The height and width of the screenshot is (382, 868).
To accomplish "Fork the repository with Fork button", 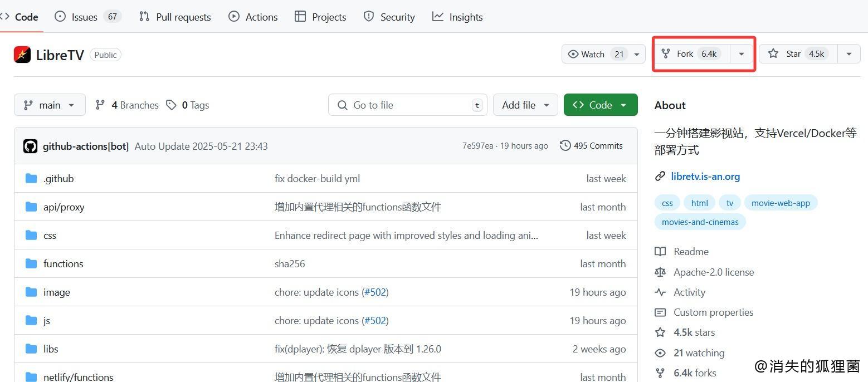I will pyautogui.click(x=692, y=54).
